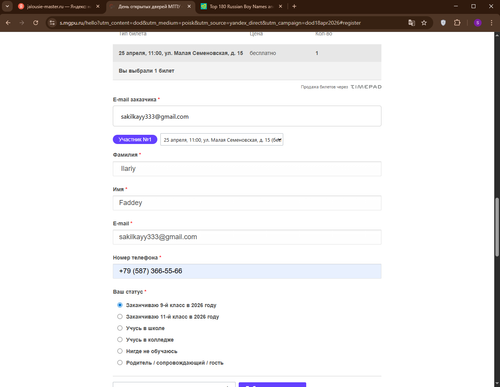500x387 pixels.
Task: Open tab search dropdown arrow
Action: tap(7, 6)
